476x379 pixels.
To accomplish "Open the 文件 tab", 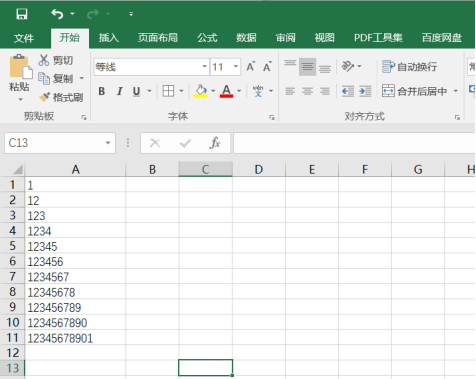I will [24, 38].
